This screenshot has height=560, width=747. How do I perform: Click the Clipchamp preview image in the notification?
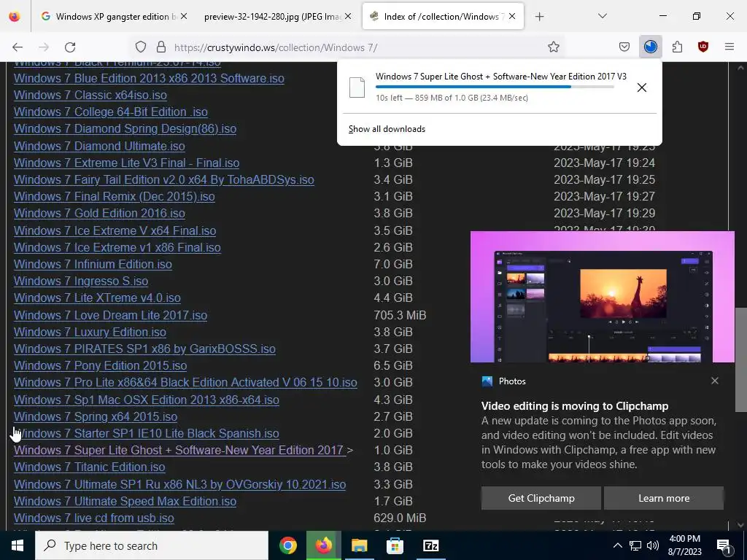pyautogui.click(x=602, y=297)
